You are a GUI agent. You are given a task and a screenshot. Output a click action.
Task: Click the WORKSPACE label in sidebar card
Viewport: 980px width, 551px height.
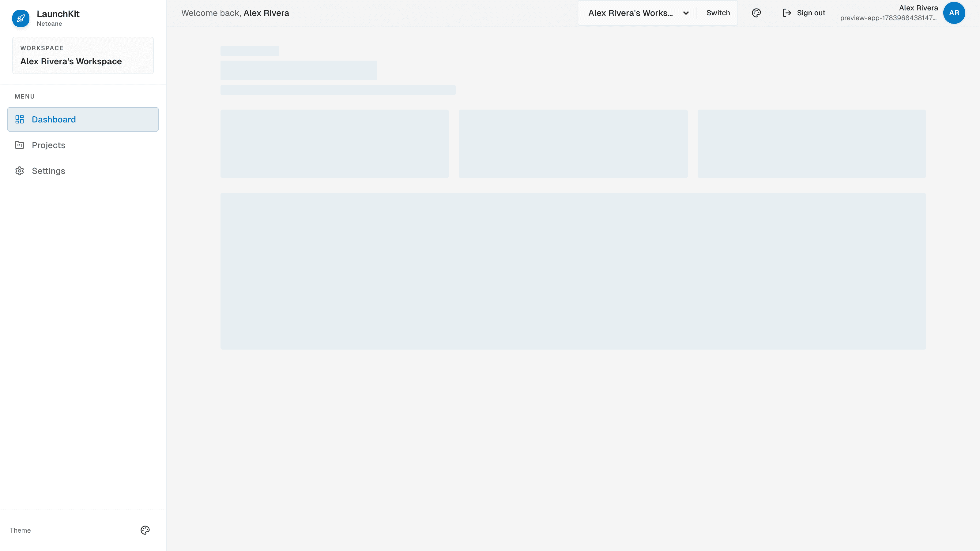(x=42, y=48)
